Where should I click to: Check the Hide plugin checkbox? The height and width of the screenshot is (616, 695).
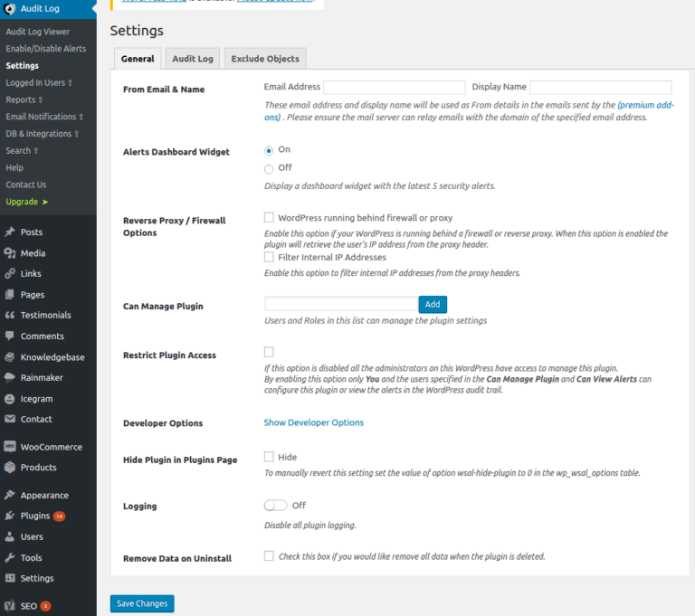(x=269, y=457)
